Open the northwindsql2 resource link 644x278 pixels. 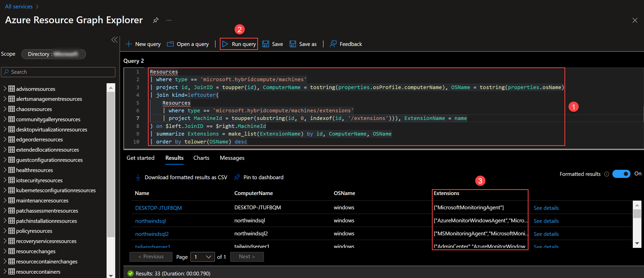[152, 234]
